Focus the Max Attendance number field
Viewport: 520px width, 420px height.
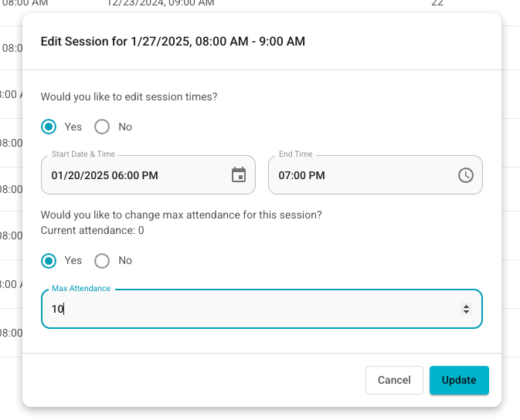262,309
